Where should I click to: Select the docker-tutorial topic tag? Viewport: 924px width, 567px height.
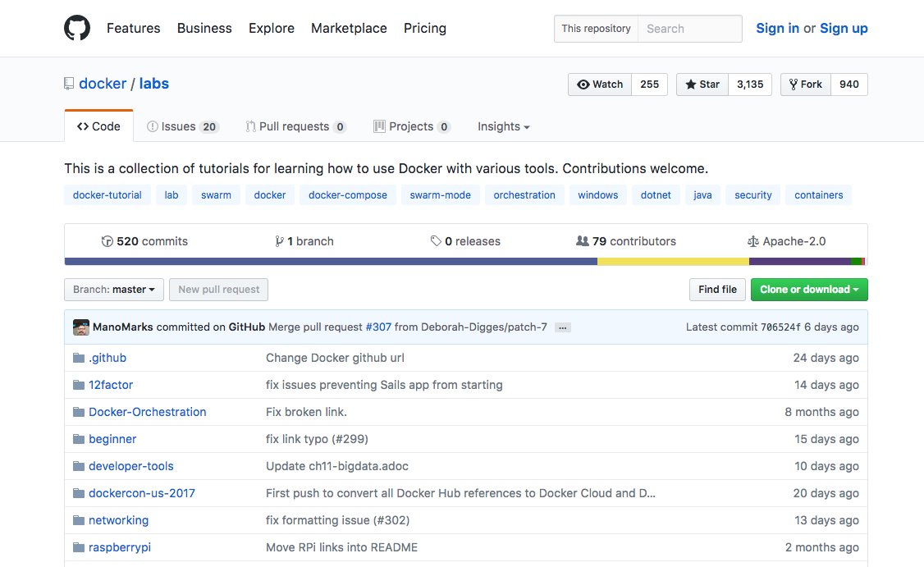(107, 195)
